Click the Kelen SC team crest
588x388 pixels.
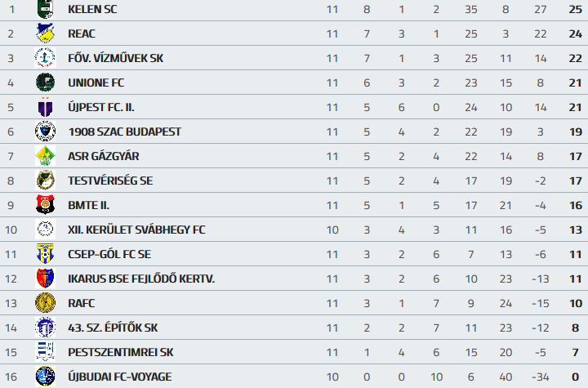(44, 9)
